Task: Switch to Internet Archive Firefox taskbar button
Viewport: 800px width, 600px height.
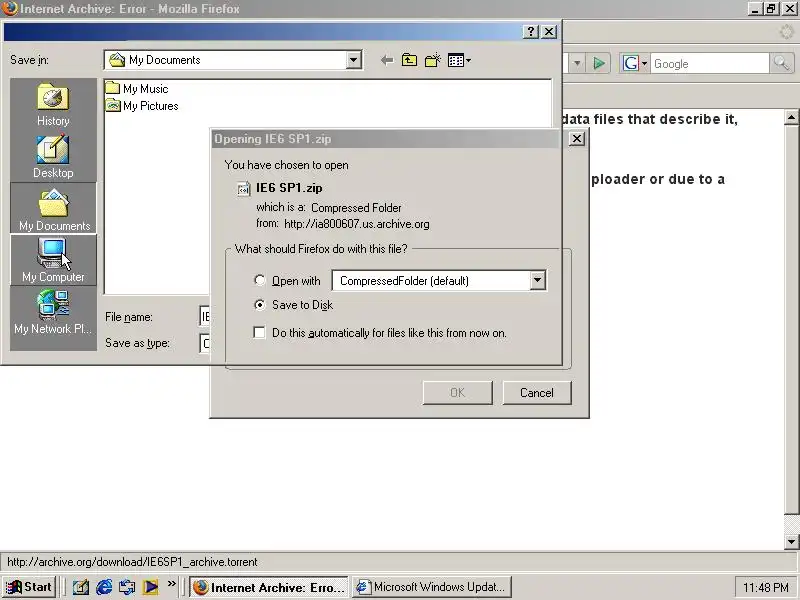Action: pos(269,587)
